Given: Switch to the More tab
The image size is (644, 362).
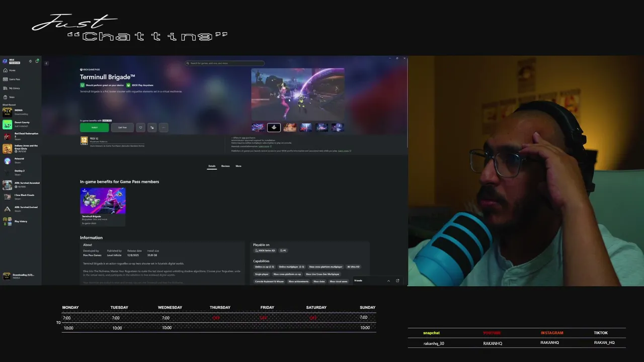Looking at the screenshot, I should pyautogui.click(x=238, y=166).
